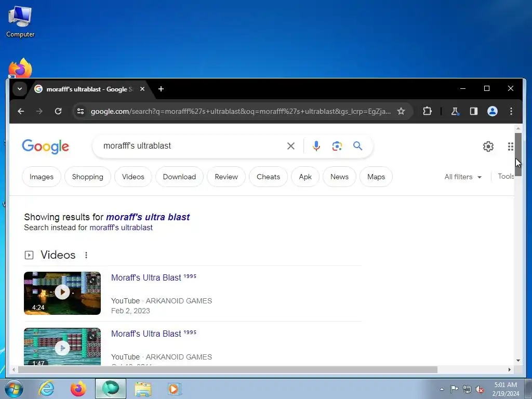Filter results by Images
Screen dimensions: 532x399
click(42, 177)
